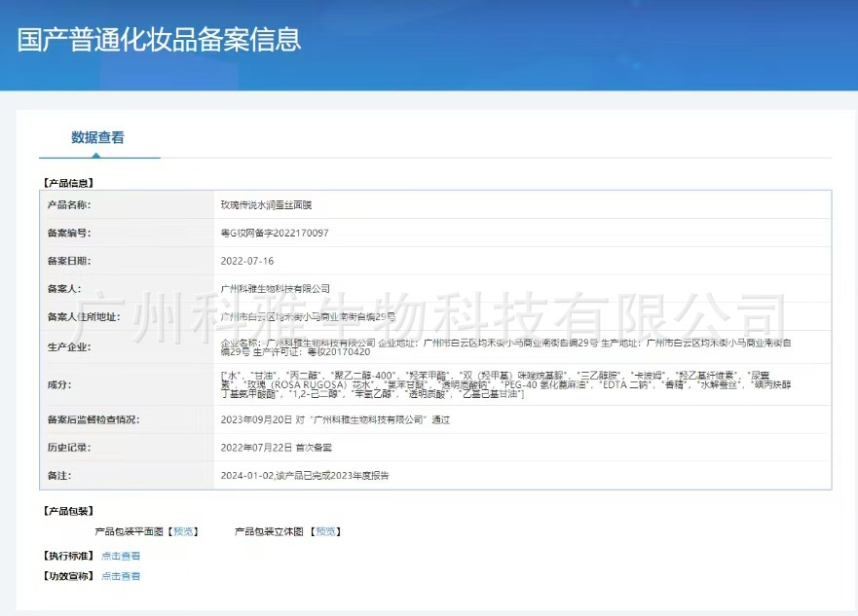Select product name 玫瑰传说水润蚕丝面膜
Screen dimensions: 858x616
[x=266, y=205]
